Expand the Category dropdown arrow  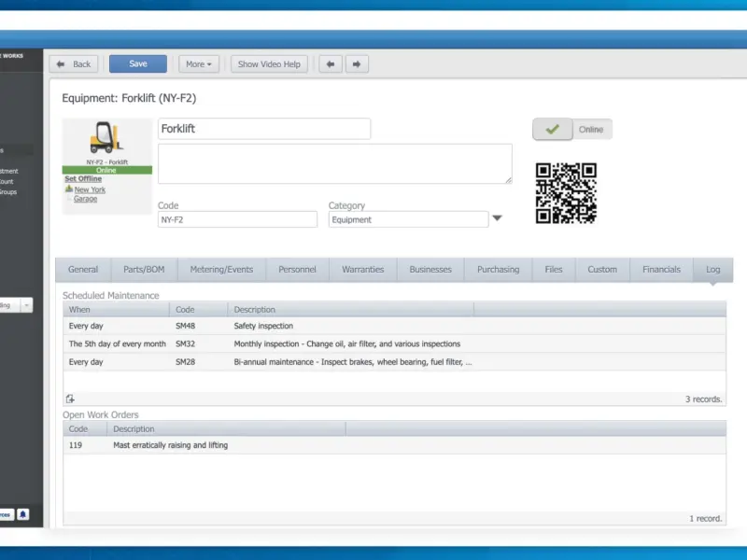click(497, 218)
